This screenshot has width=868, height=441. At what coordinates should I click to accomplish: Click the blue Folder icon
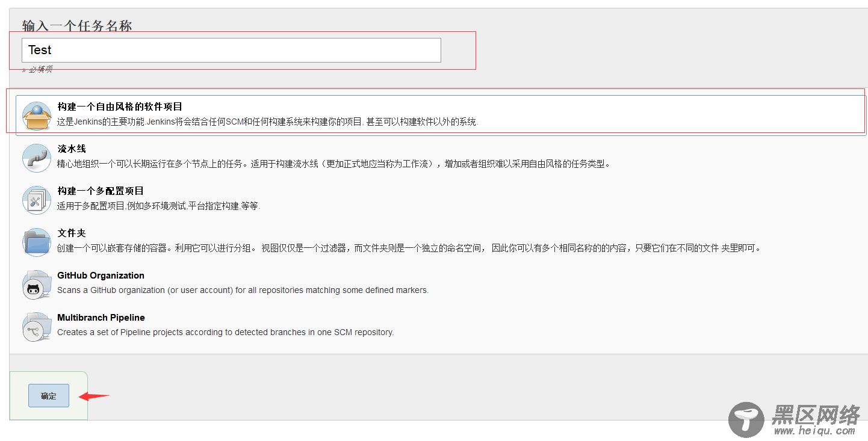37,242
